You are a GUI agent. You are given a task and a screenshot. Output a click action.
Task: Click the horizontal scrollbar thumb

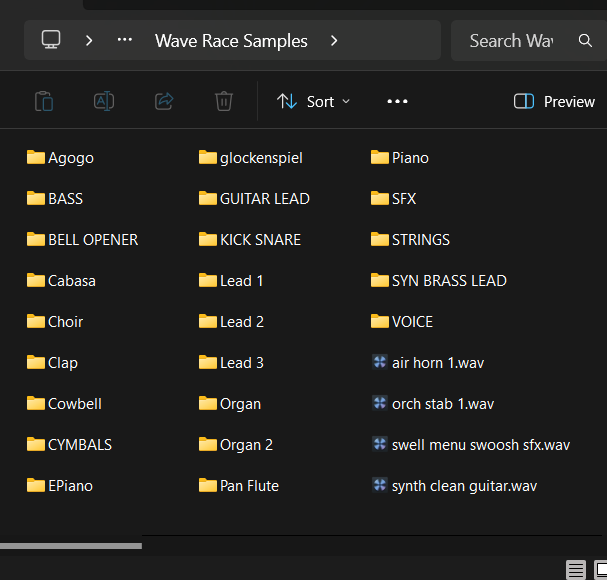71,546
